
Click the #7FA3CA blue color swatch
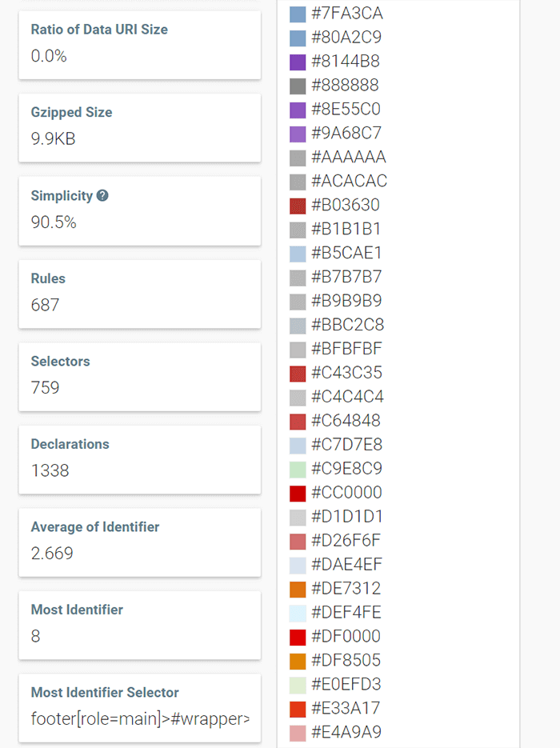click(298, 14)
